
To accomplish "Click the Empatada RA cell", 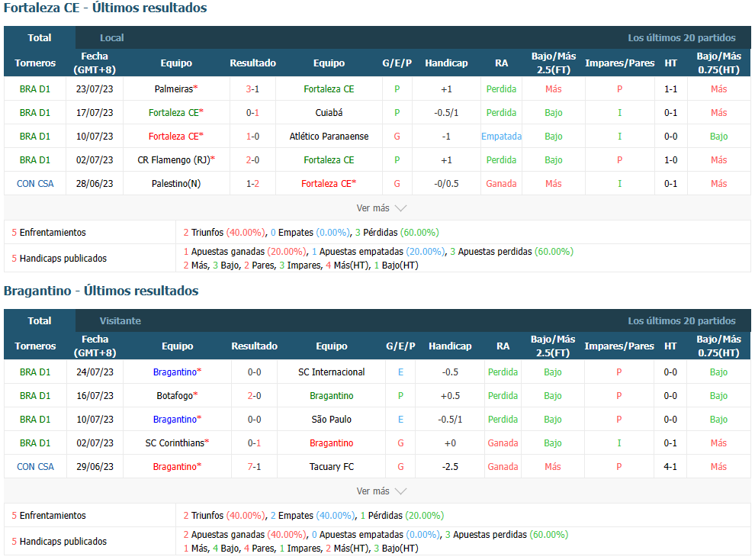I will [x=501, y=137].
